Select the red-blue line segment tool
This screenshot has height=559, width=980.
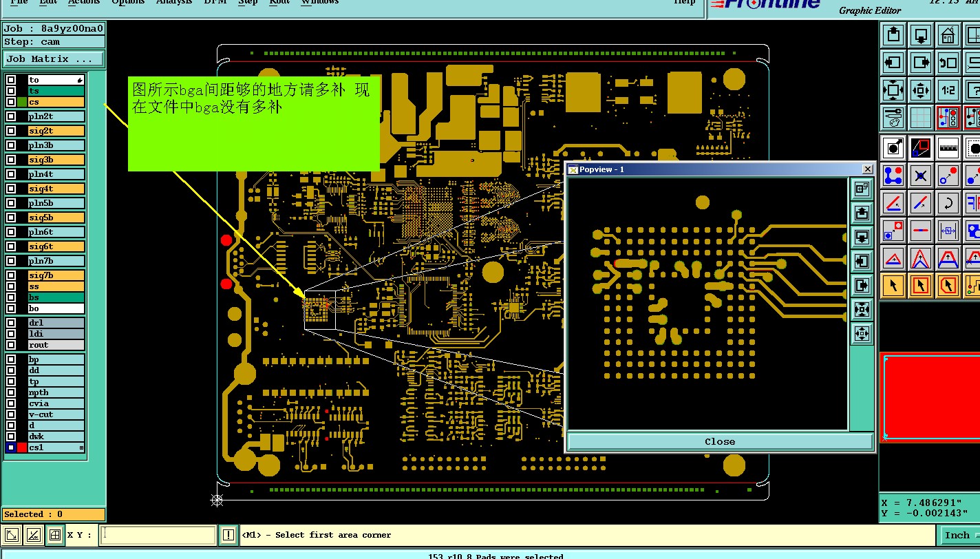point(921,230)
